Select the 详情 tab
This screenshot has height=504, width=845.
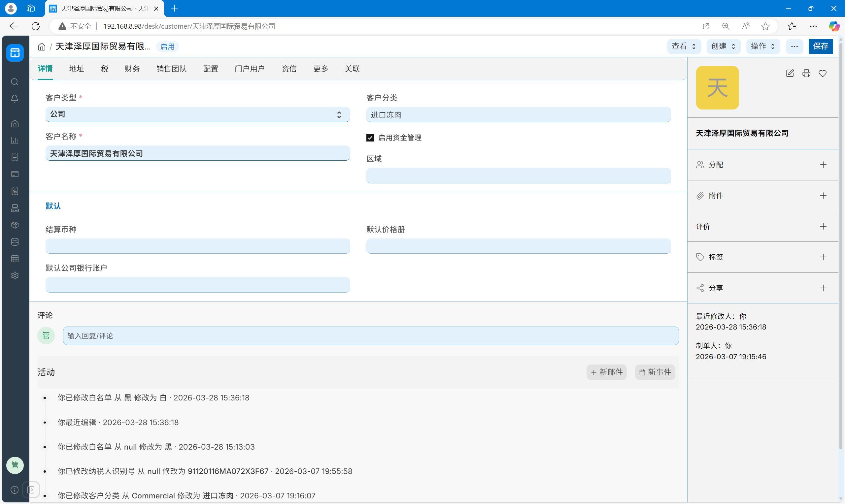(45, 69)
